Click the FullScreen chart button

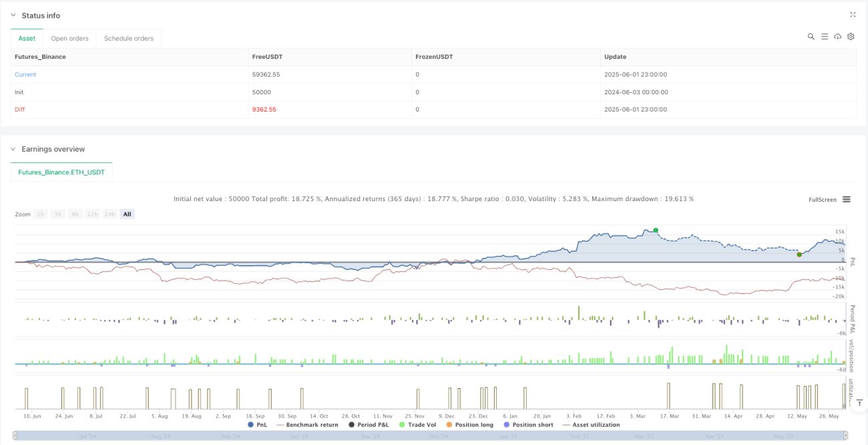click(x=822, y=200)
